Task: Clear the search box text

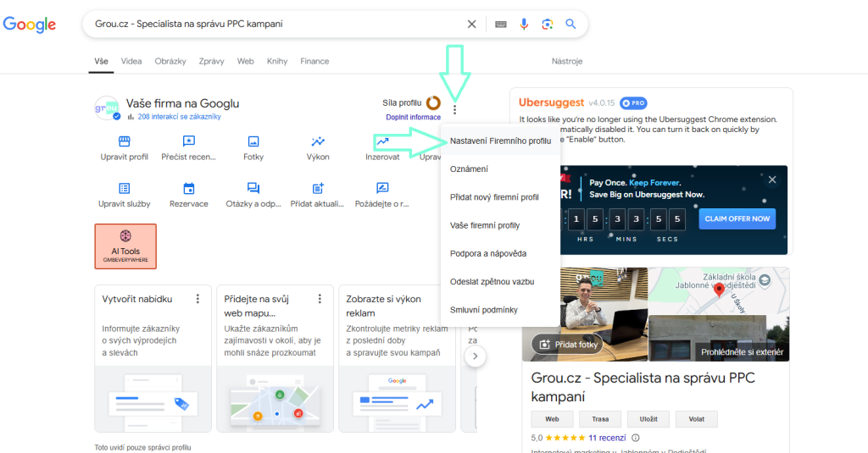Action: click(x=471, y=25)
